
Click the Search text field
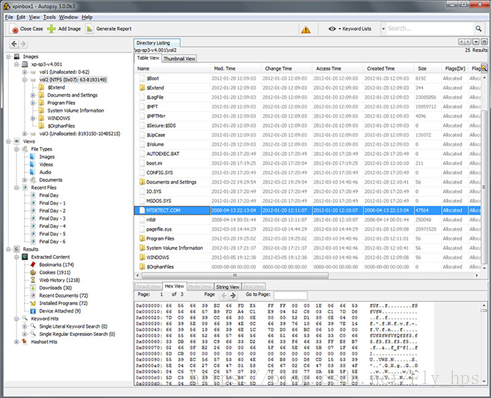point(430,29)
